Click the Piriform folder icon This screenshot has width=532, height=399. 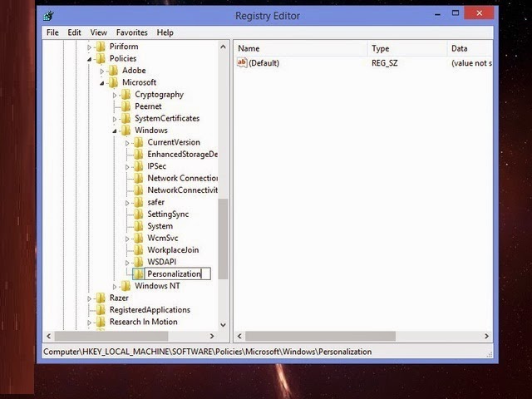coord(101,47)
